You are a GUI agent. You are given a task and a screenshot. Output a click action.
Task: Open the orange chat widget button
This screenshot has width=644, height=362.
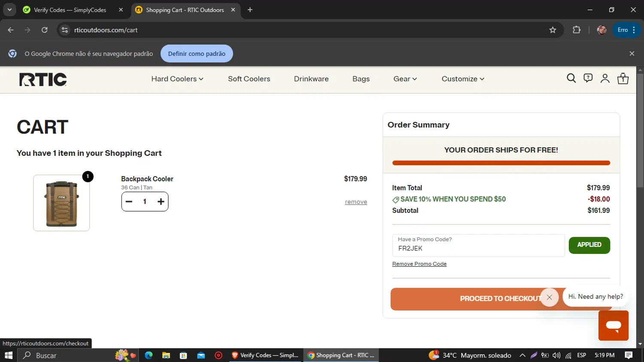click(x=614, y=325)
